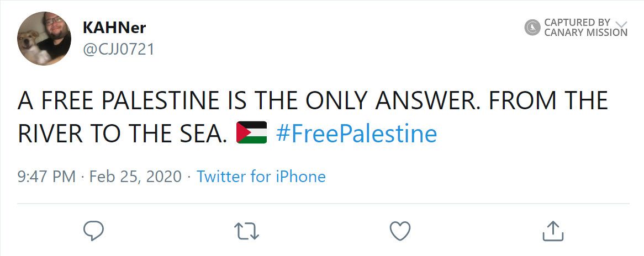Click the Twitter for iPhone link
This screenshot has height=256, width=644.
tap(261, 177)
